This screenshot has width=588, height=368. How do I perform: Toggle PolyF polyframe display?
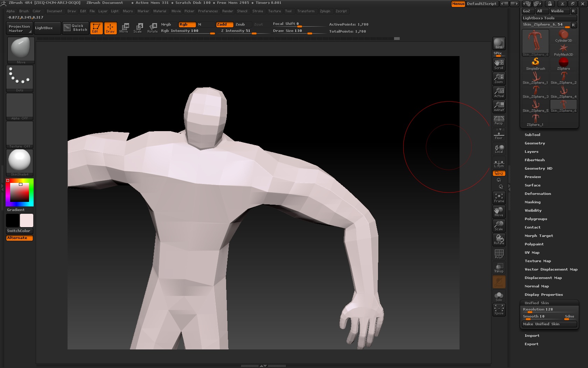pyautogui.click(x=499, y=254)
